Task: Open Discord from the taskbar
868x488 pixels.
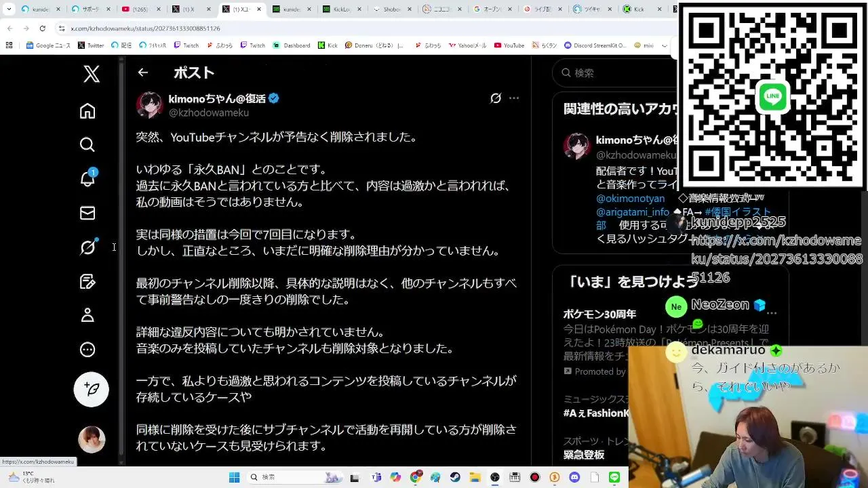Action: coord(574,477)
